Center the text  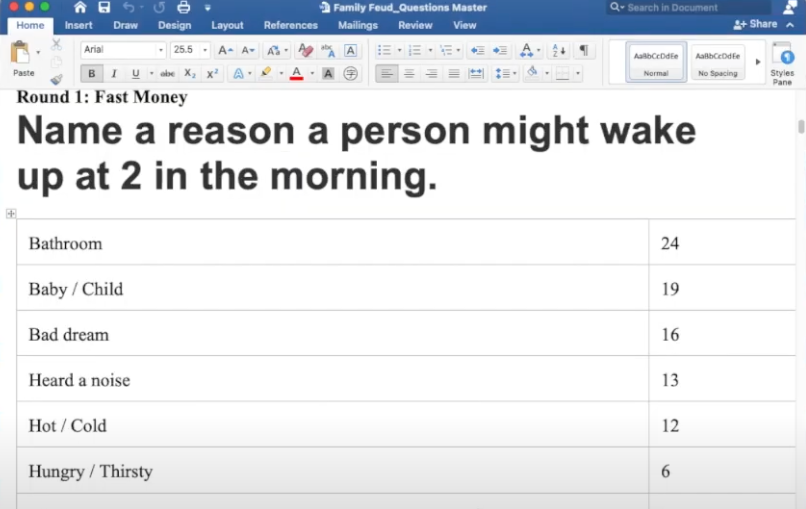tap(409, 74)
